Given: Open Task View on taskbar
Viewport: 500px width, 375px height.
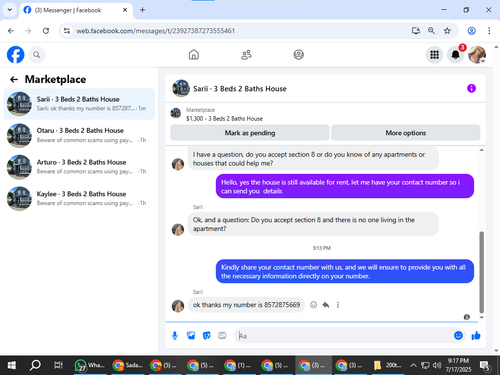Looking at the screenshot, I should (58, 365).
